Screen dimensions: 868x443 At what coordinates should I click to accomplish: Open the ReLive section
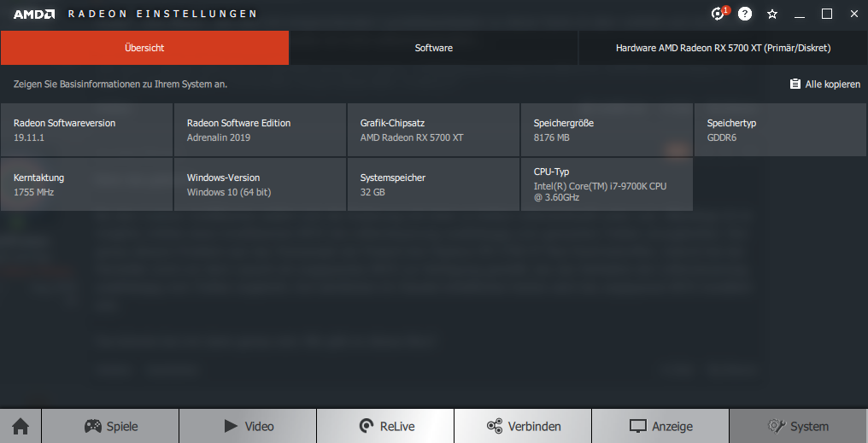point(385,427)
